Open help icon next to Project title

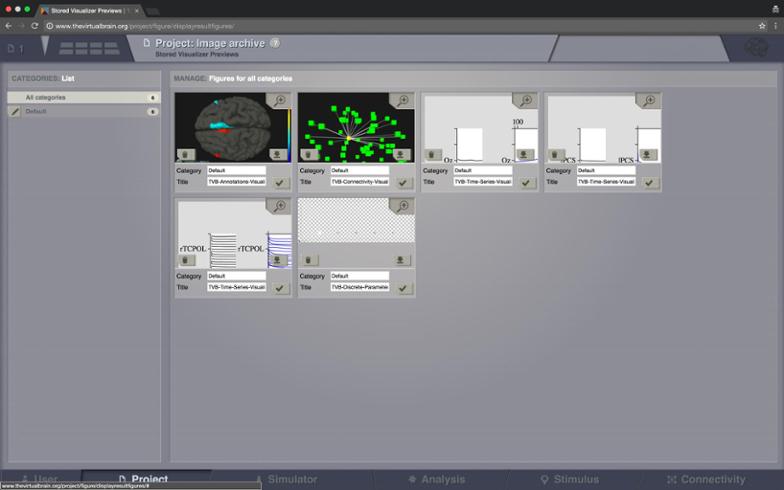coord(275,44)
